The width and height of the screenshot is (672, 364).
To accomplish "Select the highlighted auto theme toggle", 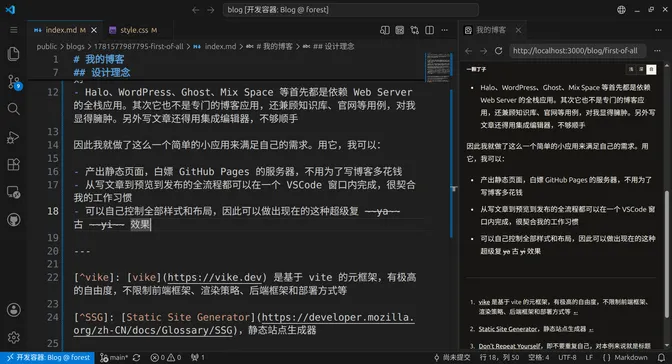I will 651,69.
